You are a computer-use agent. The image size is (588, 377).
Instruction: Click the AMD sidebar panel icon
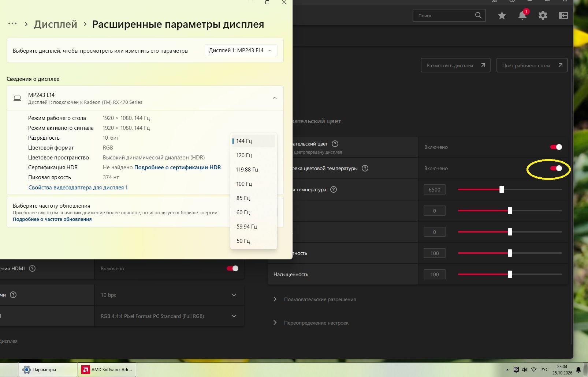pyautogui.click(x=563, y=15)
